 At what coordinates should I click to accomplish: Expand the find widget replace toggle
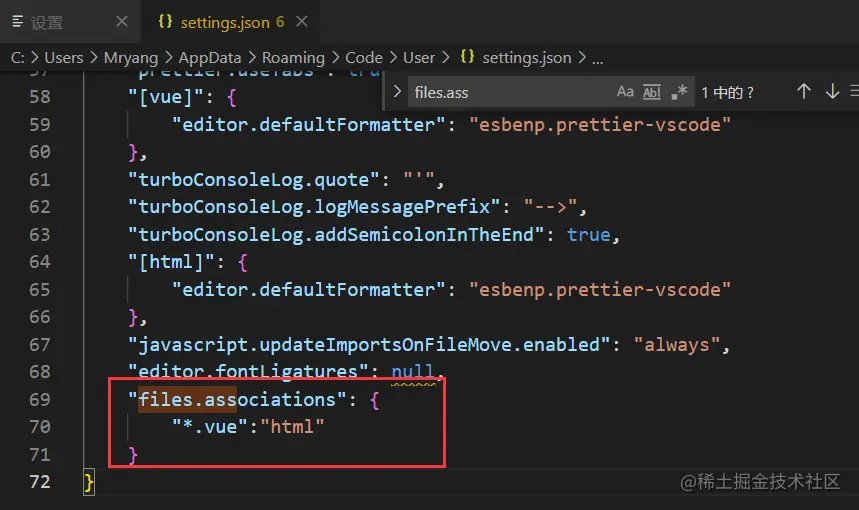(x=397, y=91)
